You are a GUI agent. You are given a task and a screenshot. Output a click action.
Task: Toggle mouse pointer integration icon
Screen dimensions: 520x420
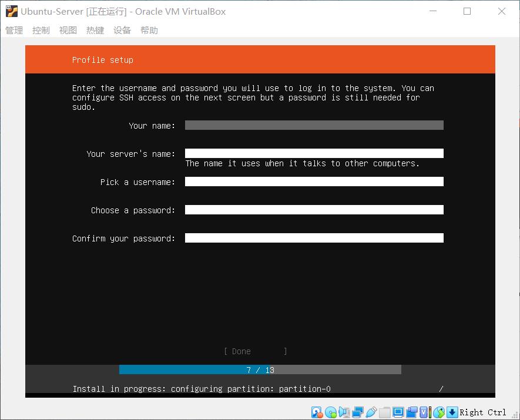point(437,412)
